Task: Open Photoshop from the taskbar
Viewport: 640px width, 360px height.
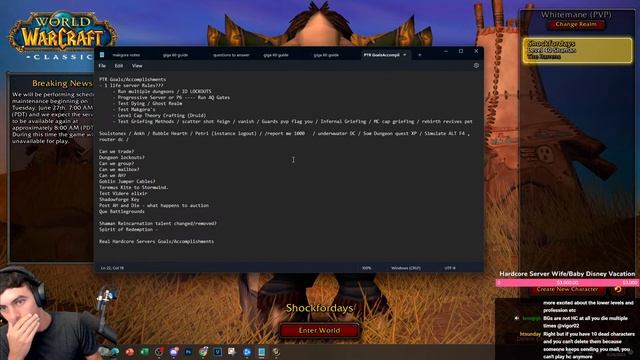Action: [x=188, y=352]
